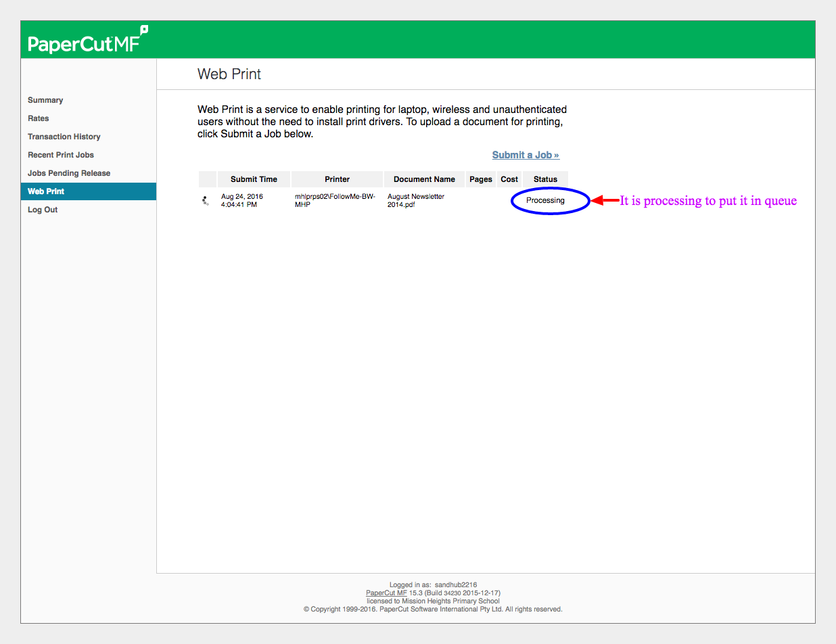Image resolution: width=836 pixels, height=644 pixels.
Task: Open Jobs Pending Release page
Action: 69,173
